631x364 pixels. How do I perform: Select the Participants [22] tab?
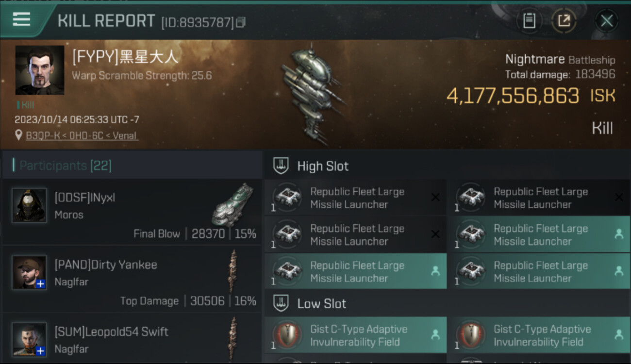coord(66,166)
